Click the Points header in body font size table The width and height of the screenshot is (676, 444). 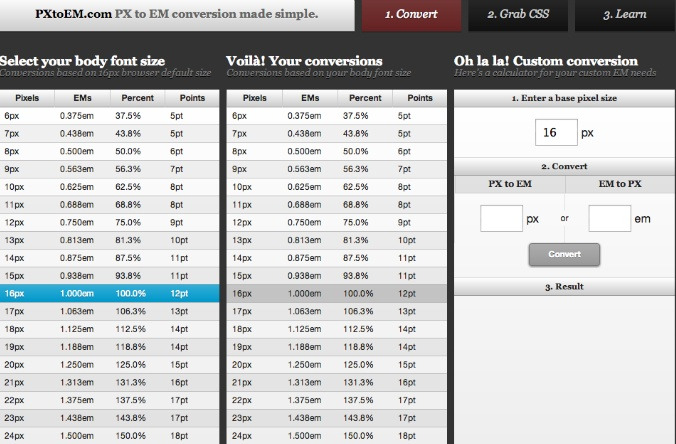pos(192,98)
